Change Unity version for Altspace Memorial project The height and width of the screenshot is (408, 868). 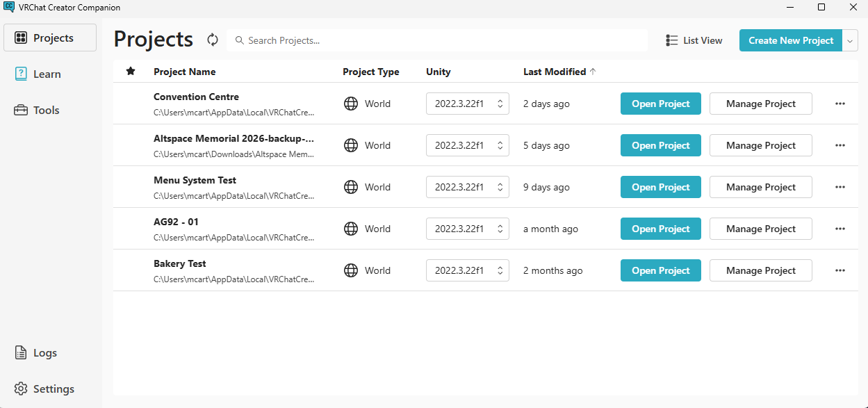(x=468, y=145)
